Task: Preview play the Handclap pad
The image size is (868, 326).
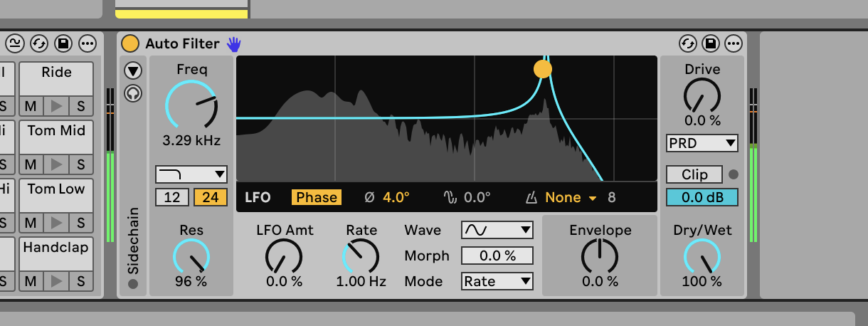Action: [55, 281]
